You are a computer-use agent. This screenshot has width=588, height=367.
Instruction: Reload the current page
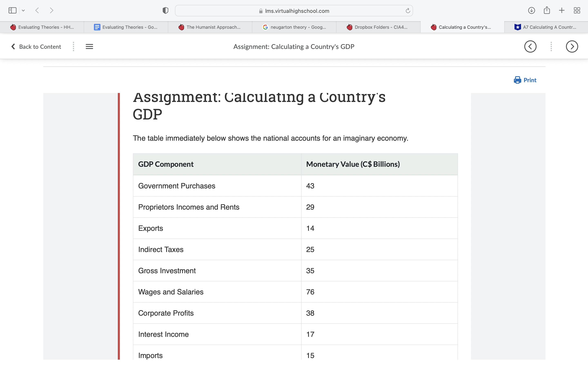tap(407, 10)
